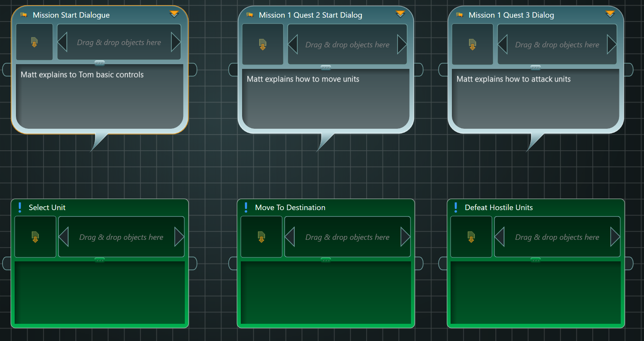
Task: Click the input connector of Defeat Hostile Units
Action: click(443, 263)
